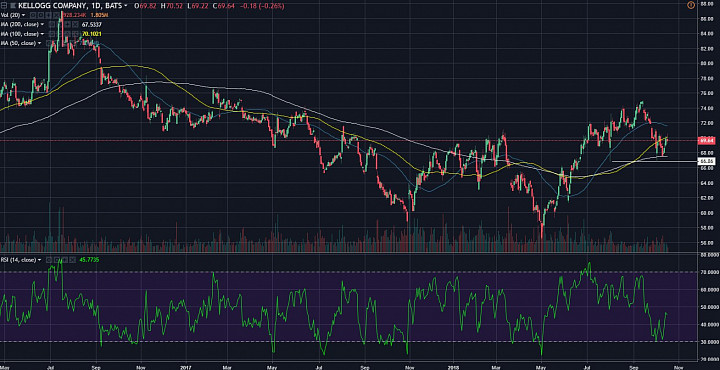Select the Vol (20) legend label
Screen dimensions: 720x370
(x=11, y=15)
